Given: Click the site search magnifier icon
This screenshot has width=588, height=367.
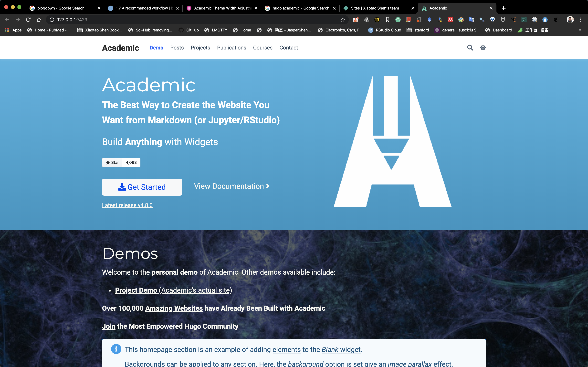Looking at the screenshot, I should pos(470,48).
